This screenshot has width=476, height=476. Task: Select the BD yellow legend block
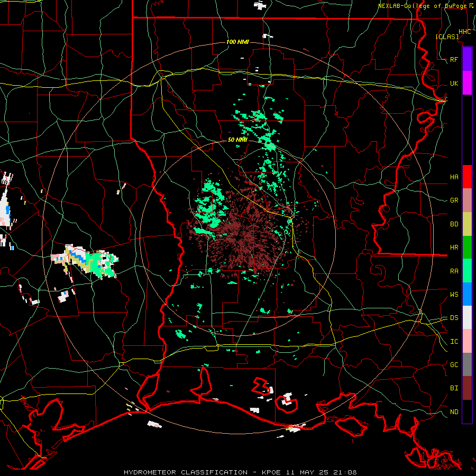(x=467, y=224)
